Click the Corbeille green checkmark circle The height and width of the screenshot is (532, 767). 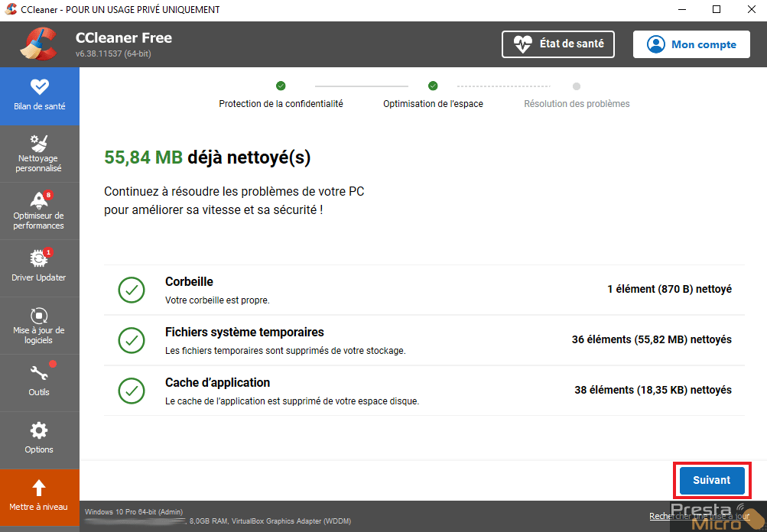(132, 290)
